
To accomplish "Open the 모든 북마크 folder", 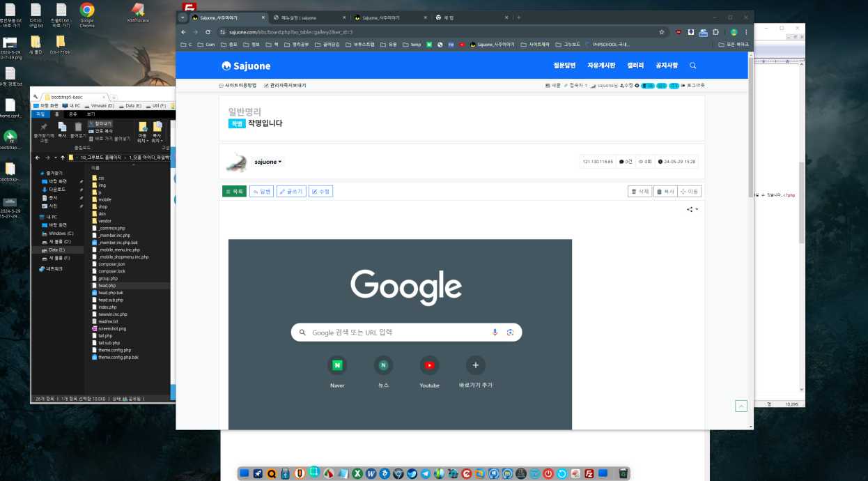I will click(x=734, y=45).
